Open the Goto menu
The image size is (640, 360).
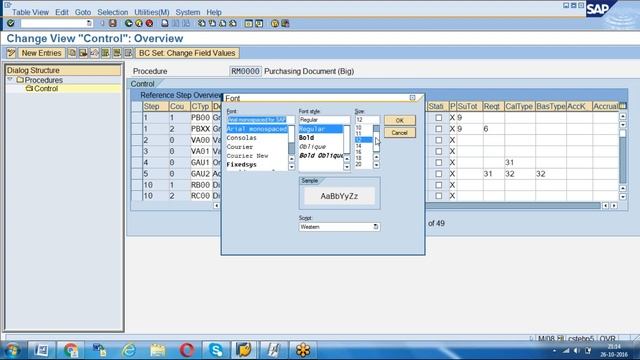pyautogui.click(x=83, y=12)
